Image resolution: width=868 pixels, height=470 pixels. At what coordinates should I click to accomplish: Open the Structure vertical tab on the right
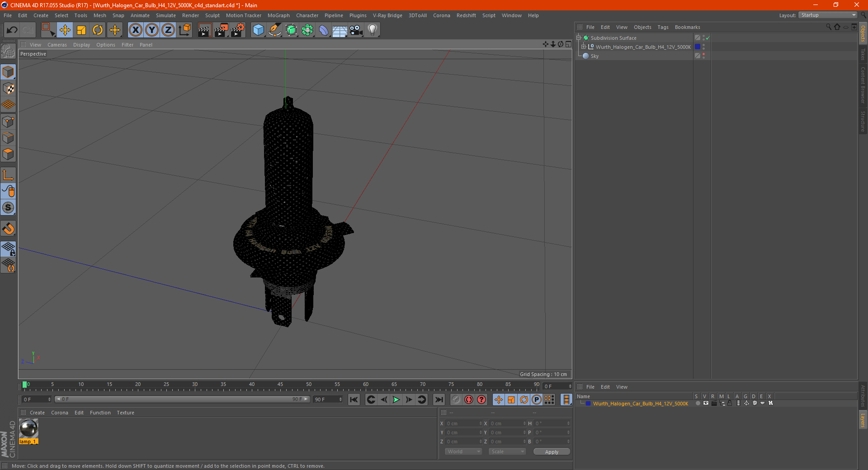[863, 121]
